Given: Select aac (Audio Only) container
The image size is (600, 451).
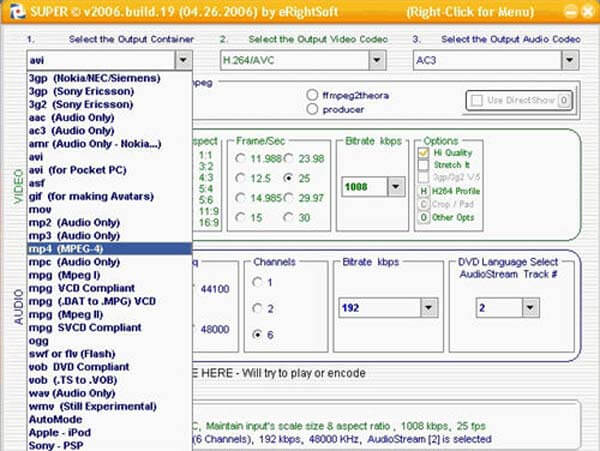Looking at the screenshot, I should coord(109,117).
